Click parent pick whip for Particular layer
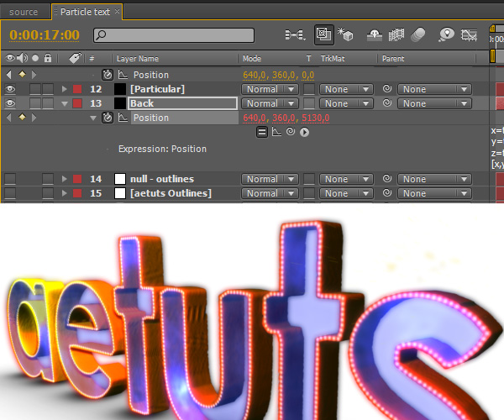Screen dimensions: 504x420 click(x=387, y=88)
